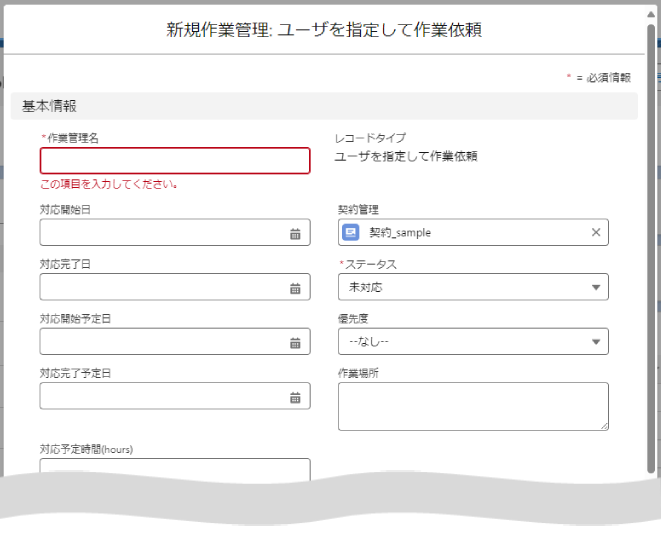Select the 対応完了日 date input

coord(160,288)
